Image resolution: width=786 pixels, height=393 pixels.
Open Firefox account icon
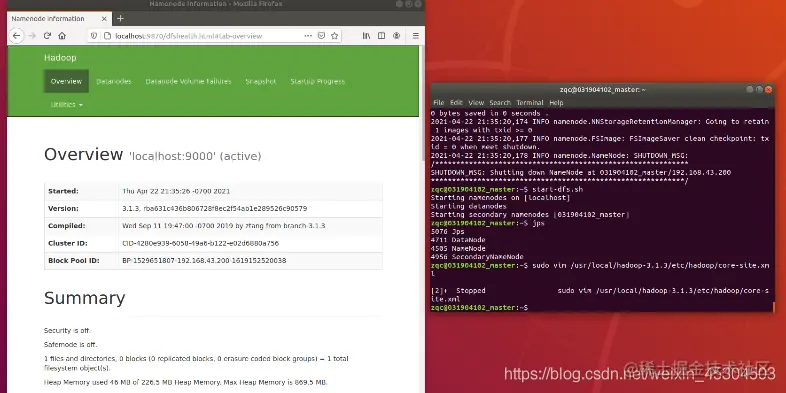(397, 36)
